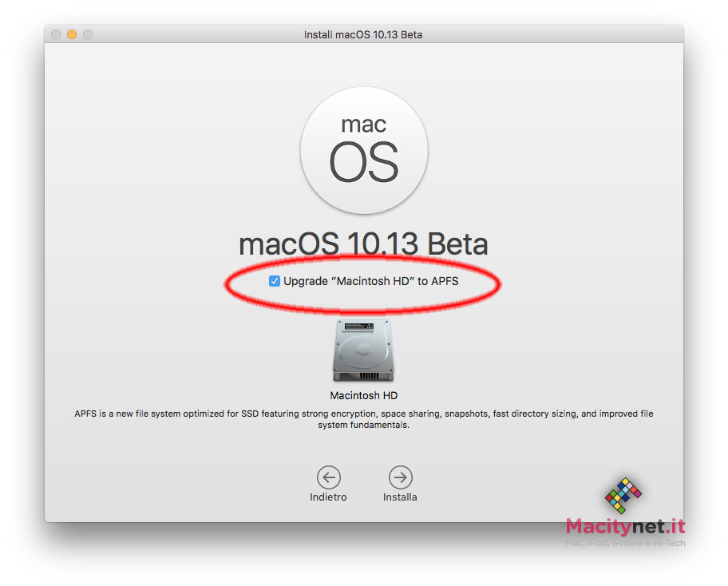The height and width of the screenshot is (586, 728).
Task: Click the Indietro back arrow icon
Action: [329, 477]
